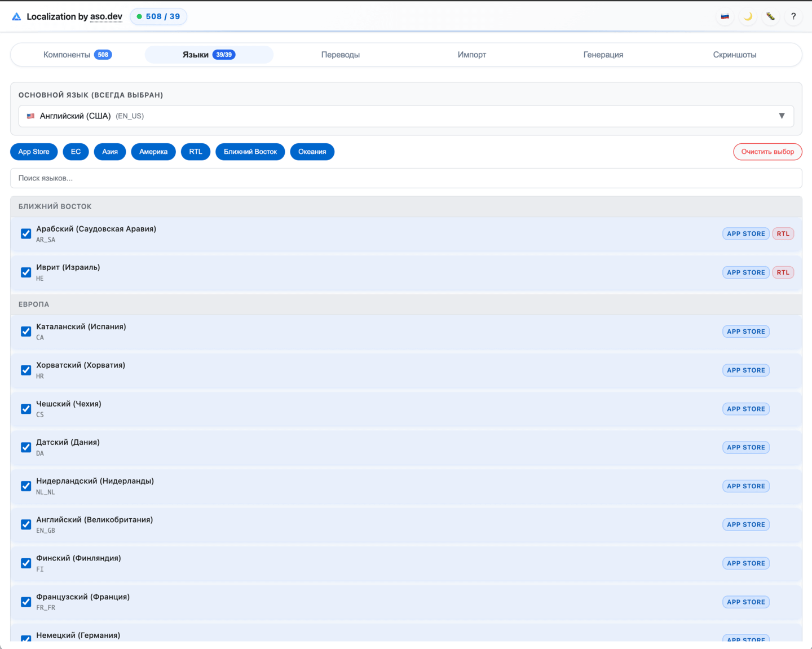Screen dimensions: 812x649
Task: Open the Скриншоты tab
Action: [x=734, y=55]
